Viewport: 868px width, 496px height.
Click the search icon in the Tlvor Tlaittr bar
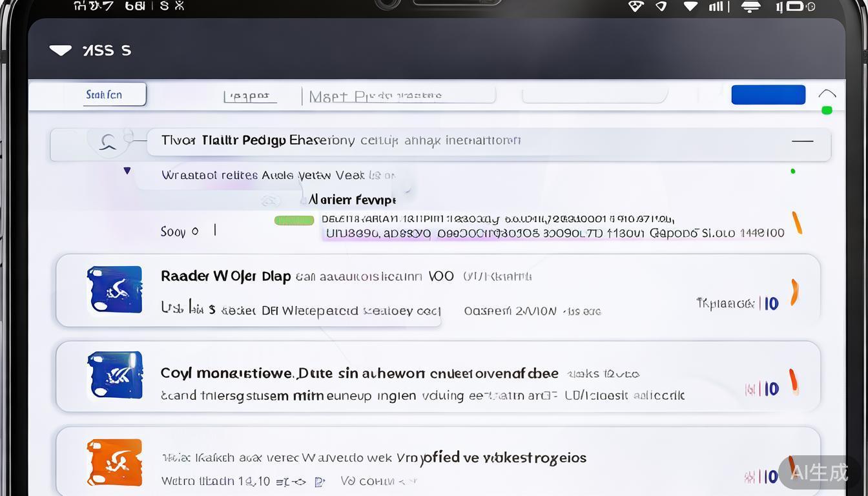tap(108, 141)
